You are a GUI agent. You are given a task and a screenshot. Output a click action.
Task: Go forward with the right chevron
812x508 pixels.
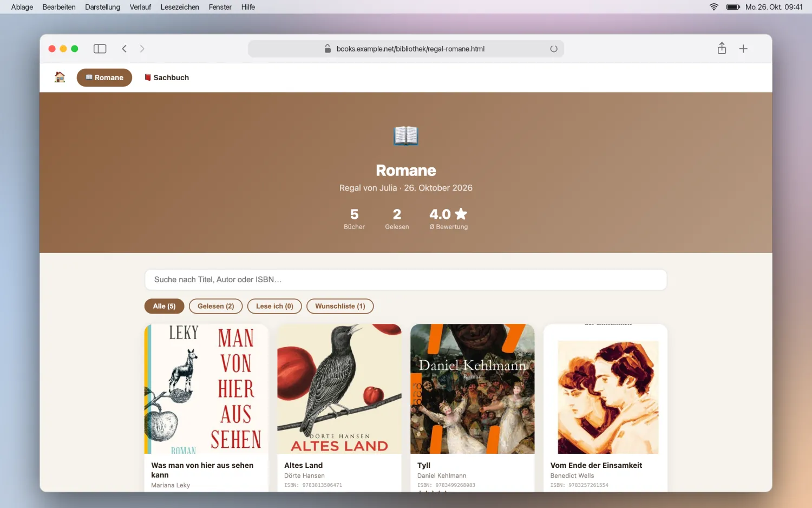(x=142, y=49)
